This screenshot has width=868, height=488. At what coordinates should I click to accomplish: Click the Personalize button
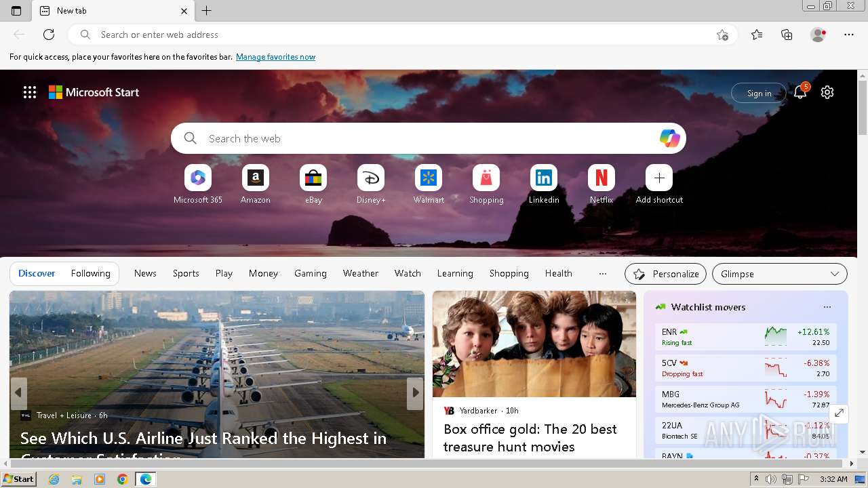(665, 274)
